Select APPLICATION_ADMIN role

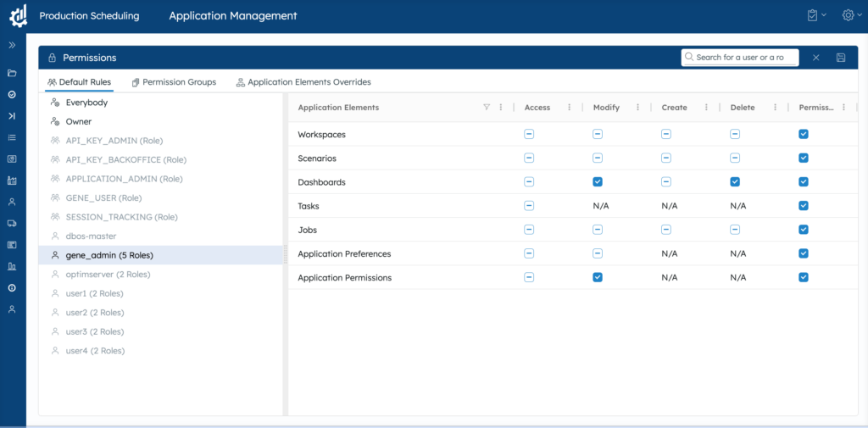click(x=160, y=179)
